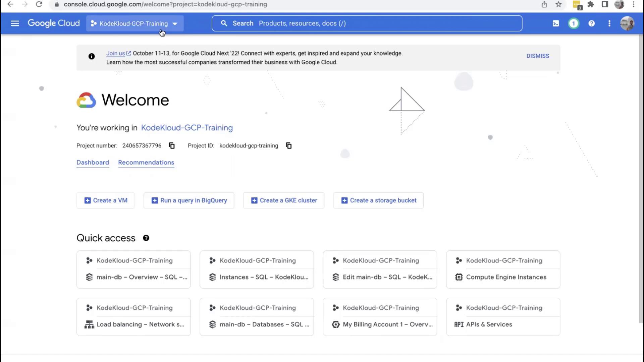The height and width of the screenshot is (362, 644).
Task: Open the hamburger navigation menu
Action: click(x=15, y=23)
